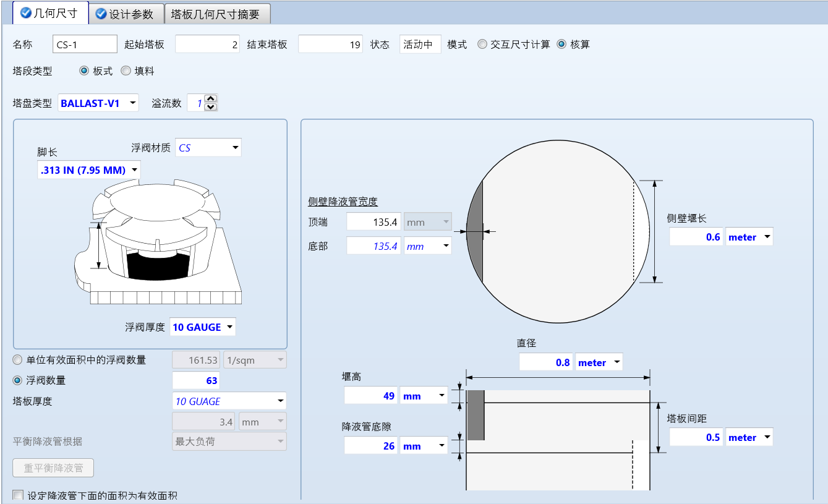Screen dimensions: 828x504
Task: Select the 单位有效面积中的浮阀数量 radio button
Action: 17,360
